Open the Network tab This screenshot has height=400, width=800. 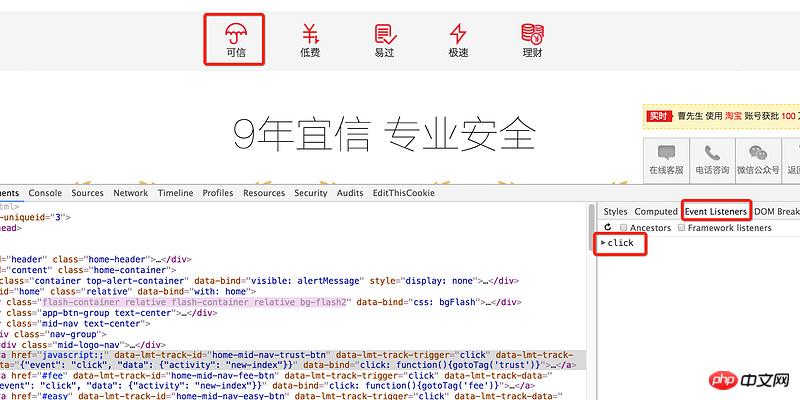pos(131,193)
